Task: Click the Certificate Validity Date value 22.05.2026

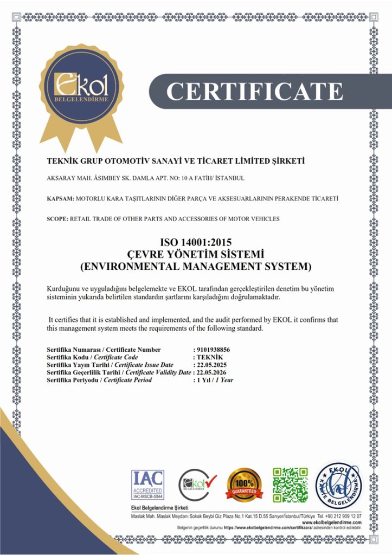Action: tap(211, 372)
